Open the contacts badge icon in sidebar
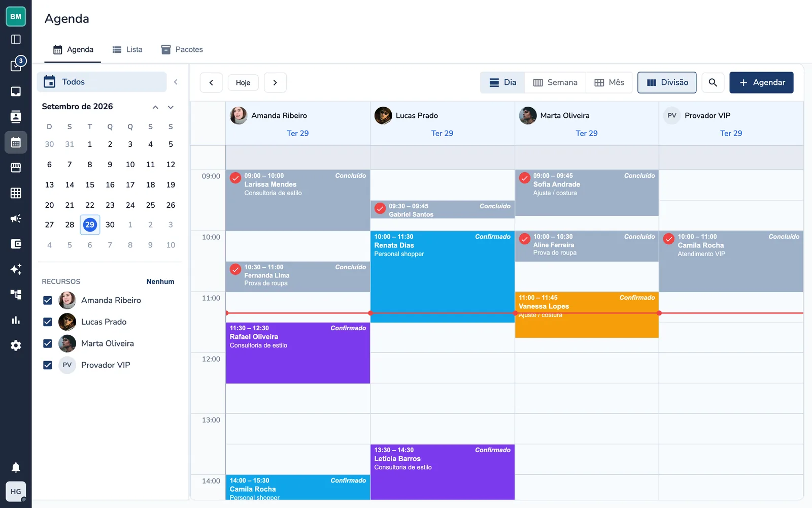This screenshot has width=812, height=508. point(16,117)
